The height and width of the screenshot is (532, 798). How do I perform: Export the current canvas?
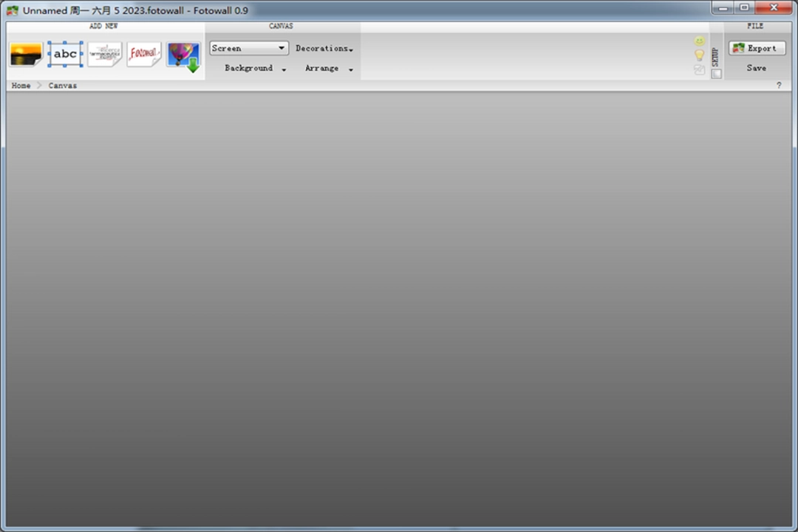pyautogui.click(x=756, y=47)
